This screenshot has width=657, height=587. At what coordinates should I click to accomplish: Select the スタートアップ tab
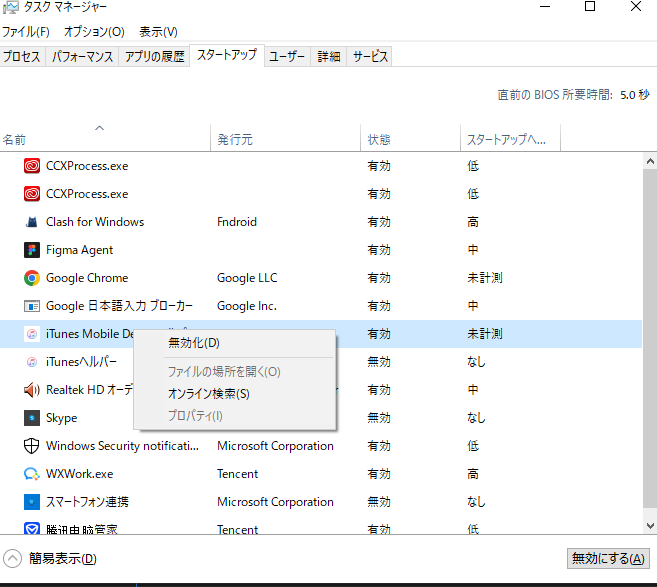227,55
